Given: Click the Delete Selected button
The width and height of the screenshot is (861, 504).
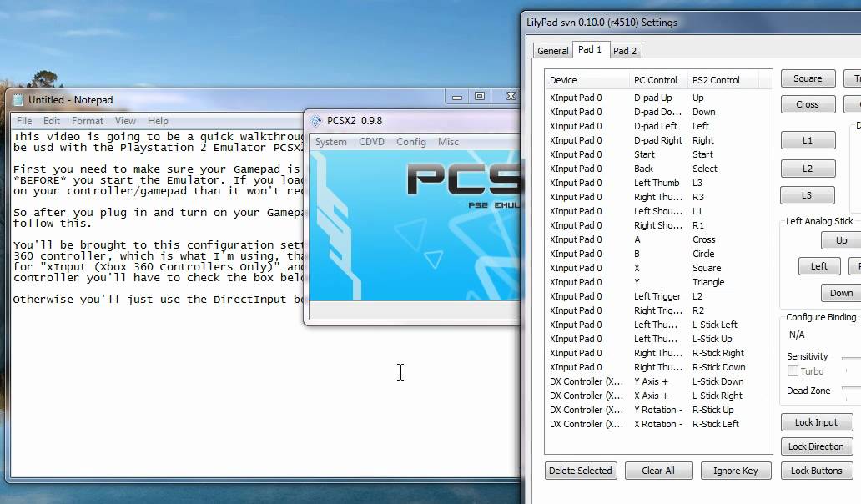Looking at the screenshot, I should coord(581,471).
